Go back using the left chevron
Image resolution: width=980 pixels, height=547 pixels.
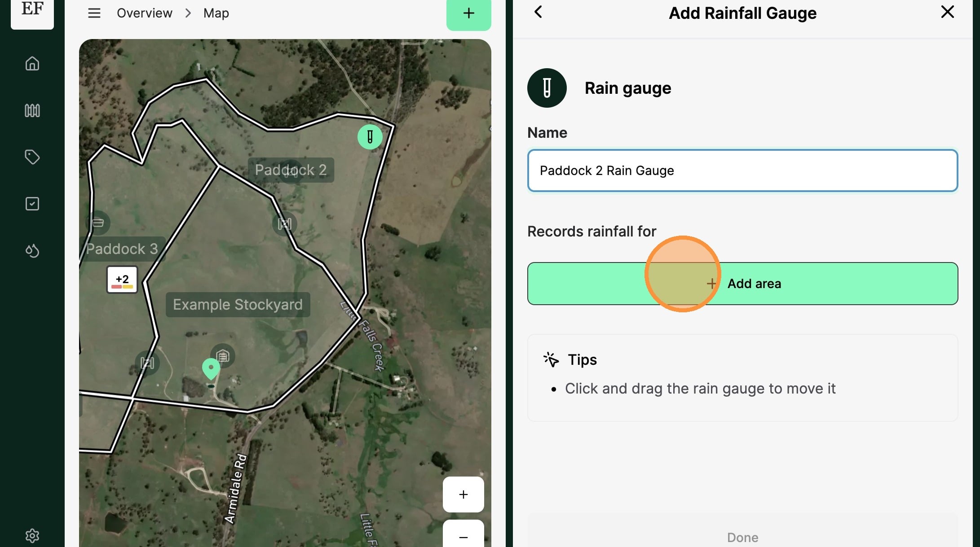pyautogui.click(x=539, y=12)
